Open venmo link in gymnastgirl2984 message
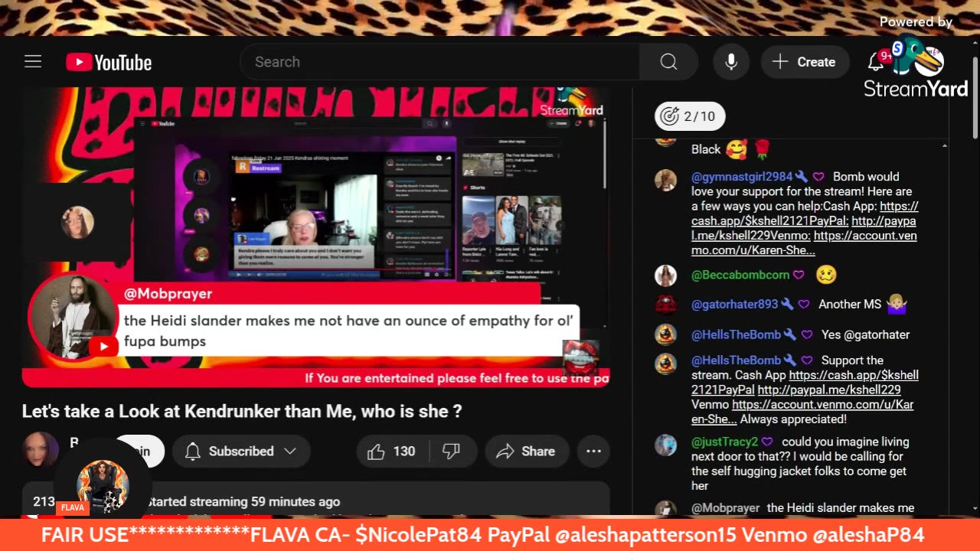 804,243
